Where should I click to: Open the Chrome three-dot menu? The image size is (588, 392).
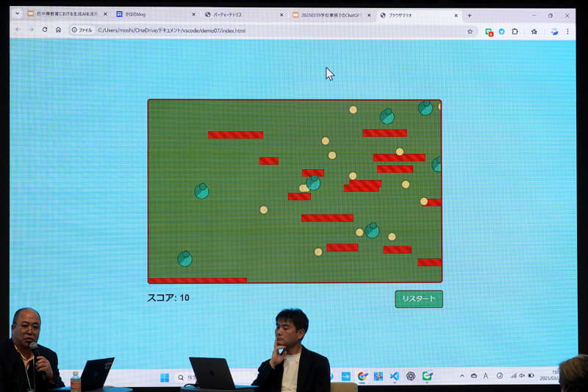point(567,32)
